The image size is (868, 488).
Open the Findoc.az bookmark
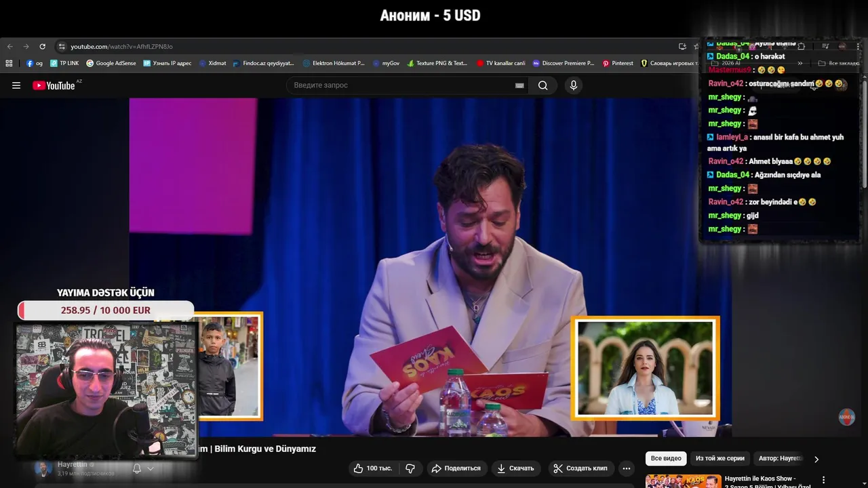(x=264, y=63)
